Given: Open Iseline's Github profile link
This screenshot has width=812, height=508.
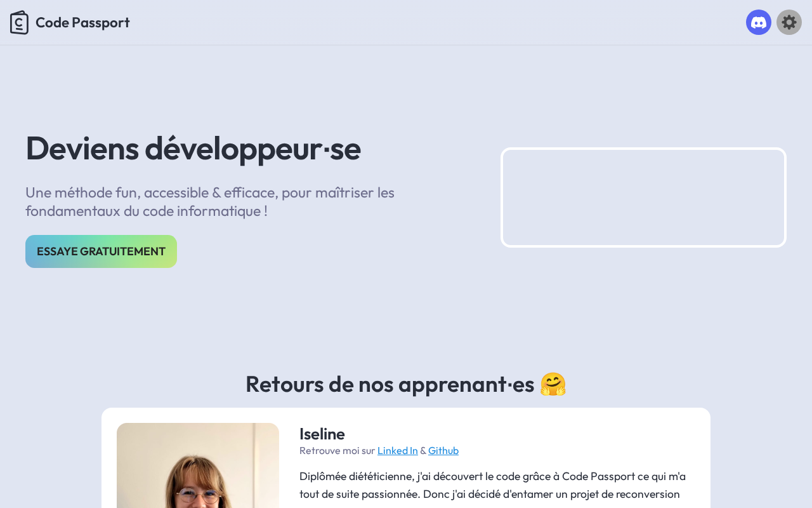Looking at the screenshot, I should point(443,450).
